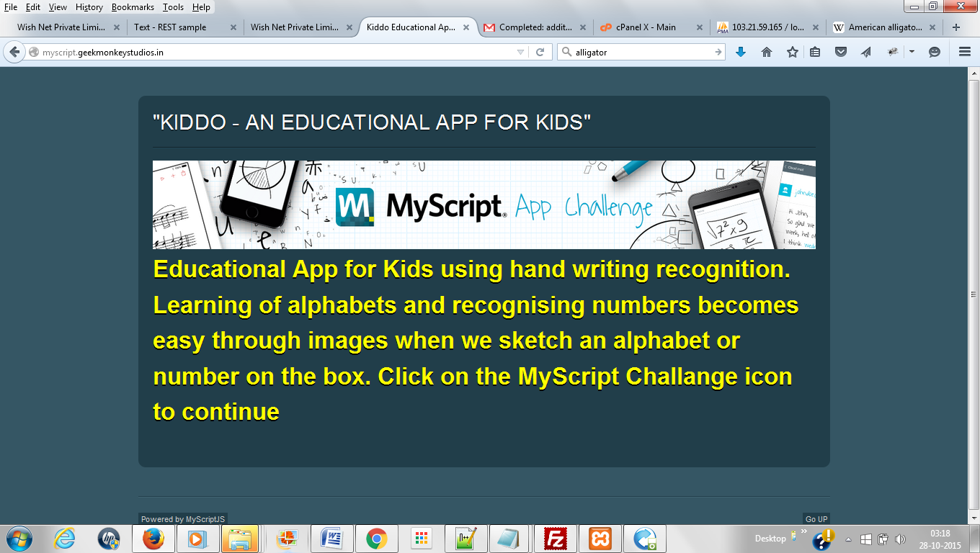Click the search go arrow in search box
The width and height of the screenshot is (980, 553).
(x=718, y=52)
